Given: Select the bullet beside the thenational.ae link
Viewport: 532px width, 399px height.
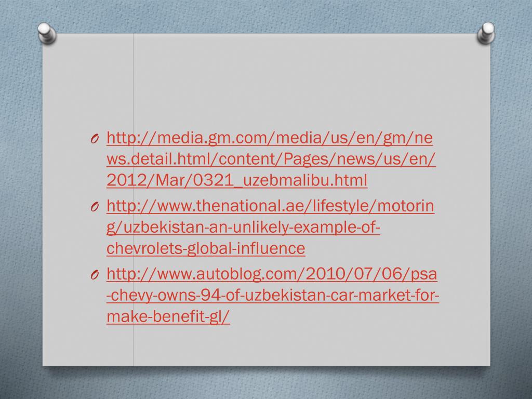Looking at the screenshot, I should pos(95,207).
